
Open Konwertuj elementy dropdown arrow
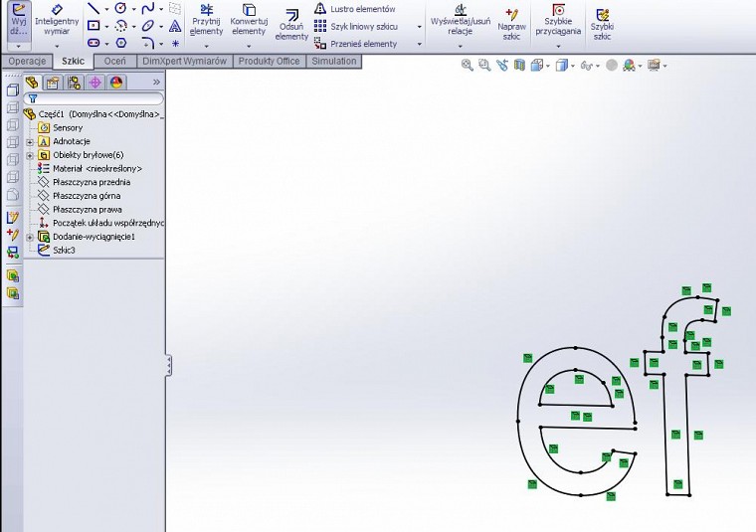tap(249, 47)
